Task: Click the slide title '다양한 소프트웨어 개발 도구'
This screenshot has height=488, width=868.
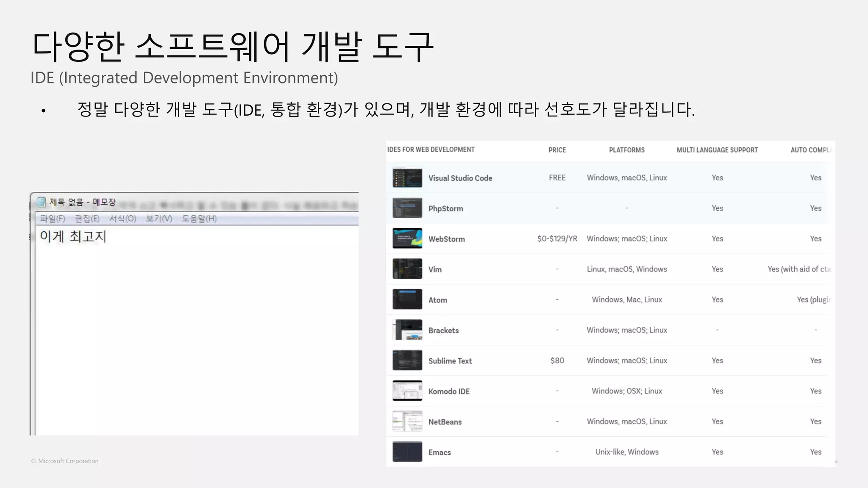Action: pyautogui.click(x=233, y=47)
